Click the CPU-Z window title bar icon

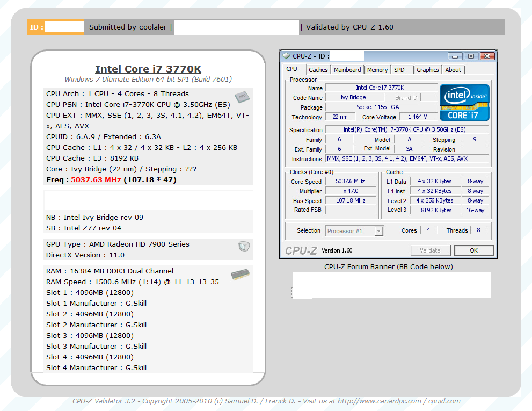287,56
